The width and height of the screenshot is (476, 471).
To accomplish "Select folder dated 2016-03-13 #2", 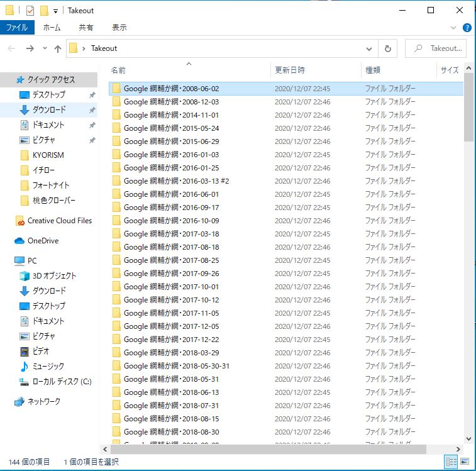I will coord(285,181).
